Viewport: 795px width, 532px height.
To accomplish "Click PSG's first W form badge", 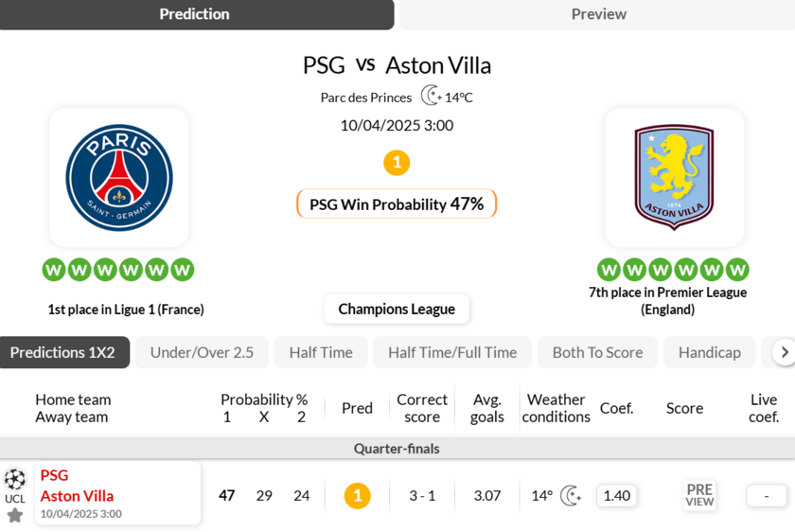I will point(54,270).
